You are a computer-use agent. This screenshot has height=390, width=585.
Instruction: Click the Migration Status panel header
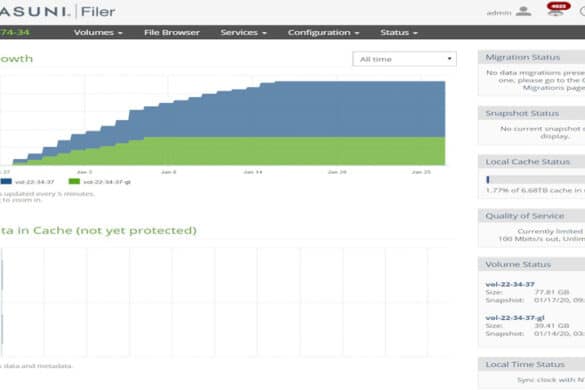pyautogui.click(x=531, y=57)
